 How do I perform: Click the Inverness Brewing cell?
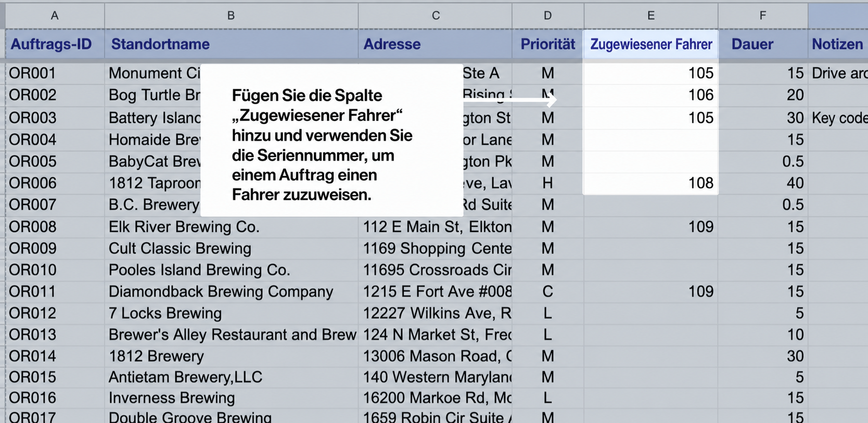(x=231, y=398)
